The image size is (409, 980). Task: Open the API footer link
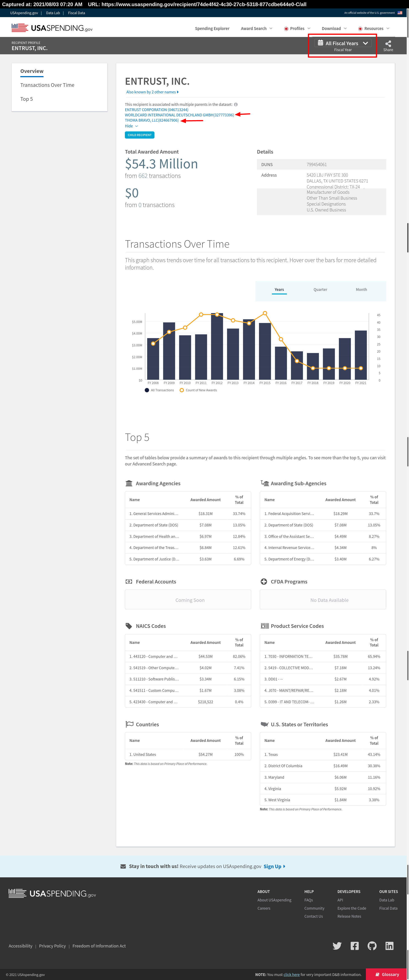pos(340,900)
